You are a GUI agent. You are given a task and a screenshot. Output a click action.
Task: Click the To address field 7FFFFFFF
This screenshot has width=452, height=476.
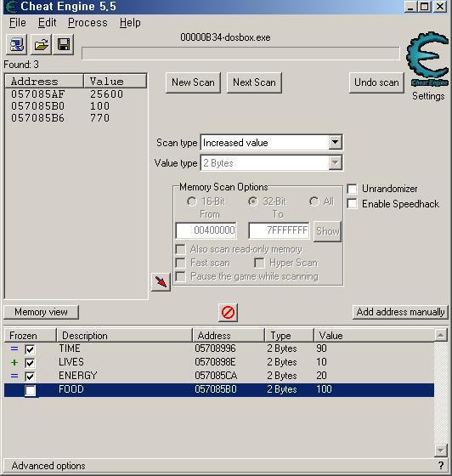(x=279, y=230)
